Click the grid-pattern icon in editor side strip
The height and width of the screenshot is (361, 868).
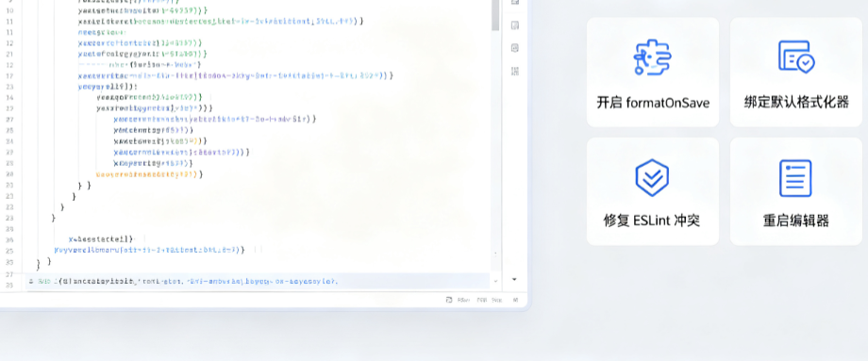click(x=515, y=71)
